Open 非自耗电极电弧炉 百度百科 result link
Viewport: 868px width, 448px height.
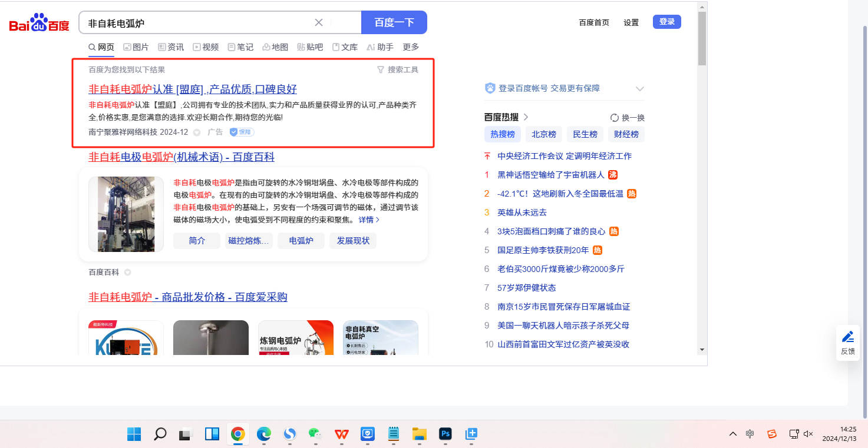coord(181,157)
